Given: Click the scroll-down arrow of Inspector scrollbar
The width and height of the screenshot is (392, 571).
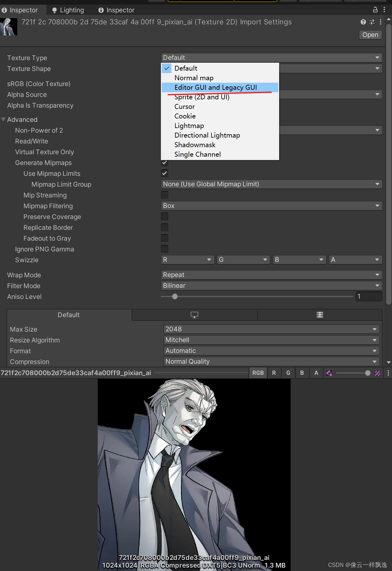Looking at the screenshot, I should pos(389,362).
